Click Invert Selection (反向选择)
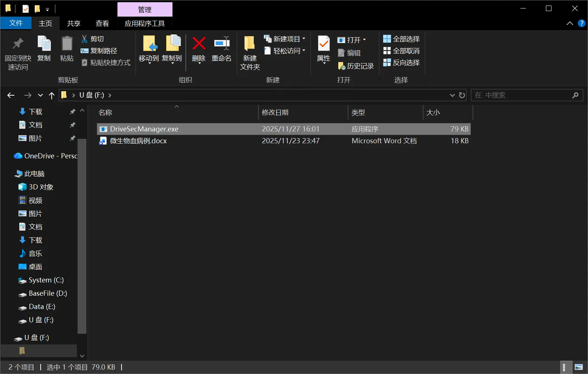The height and width of the screenshot is (374, 588). 401,63
